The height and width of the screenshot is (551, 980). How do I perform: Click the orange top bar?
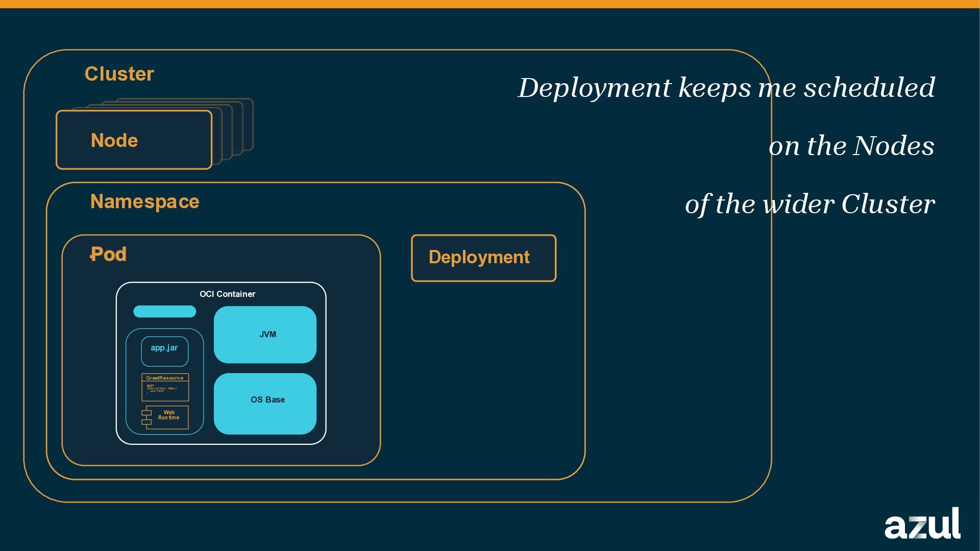tap(490, 4)
